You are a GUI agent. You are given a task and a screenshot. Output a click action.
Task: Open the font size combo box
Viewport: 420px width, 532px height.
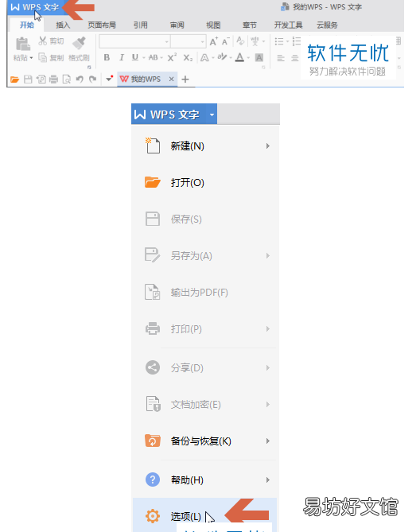(x=189, y=41)
